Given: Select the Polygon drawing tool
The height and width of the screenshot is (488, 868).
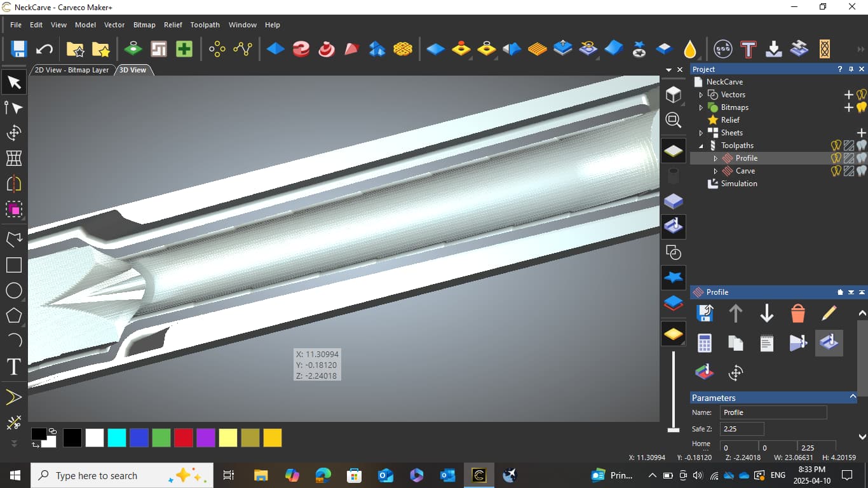Looking at the screenshot, I should click(x=13, y=316).
